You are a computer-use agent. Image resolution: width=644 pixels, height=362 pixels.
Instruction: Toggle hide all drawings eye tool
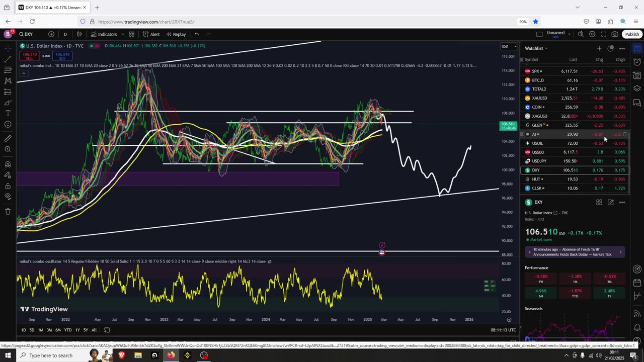(x=8, y=197)
